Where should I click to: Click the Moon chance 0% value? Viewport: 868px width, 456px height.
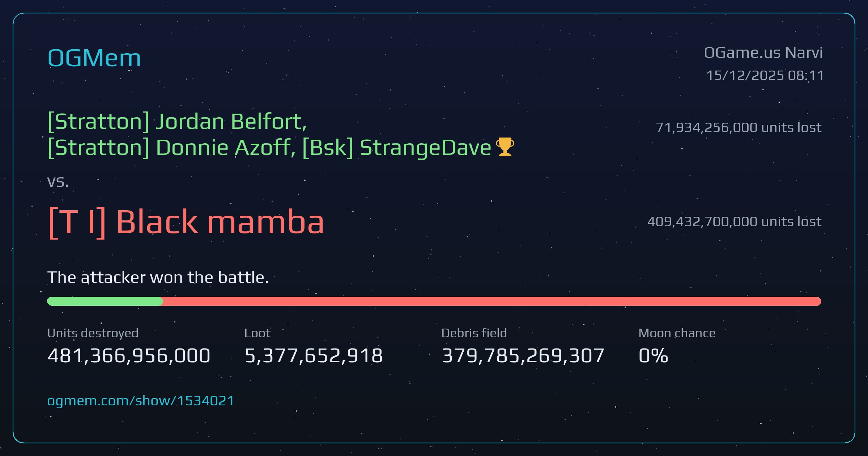653,355
